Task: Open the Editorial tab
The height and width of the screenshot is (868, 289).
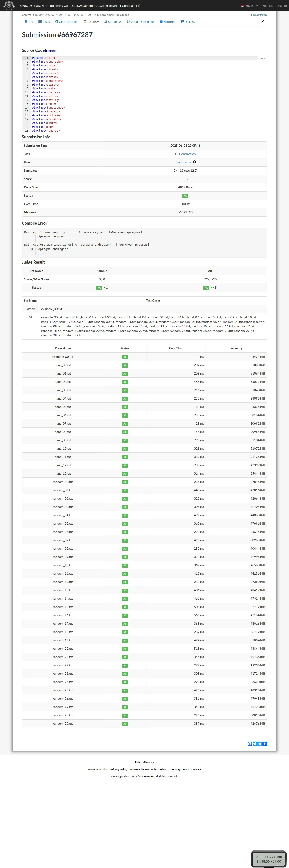Action: (x=167, y=22)
